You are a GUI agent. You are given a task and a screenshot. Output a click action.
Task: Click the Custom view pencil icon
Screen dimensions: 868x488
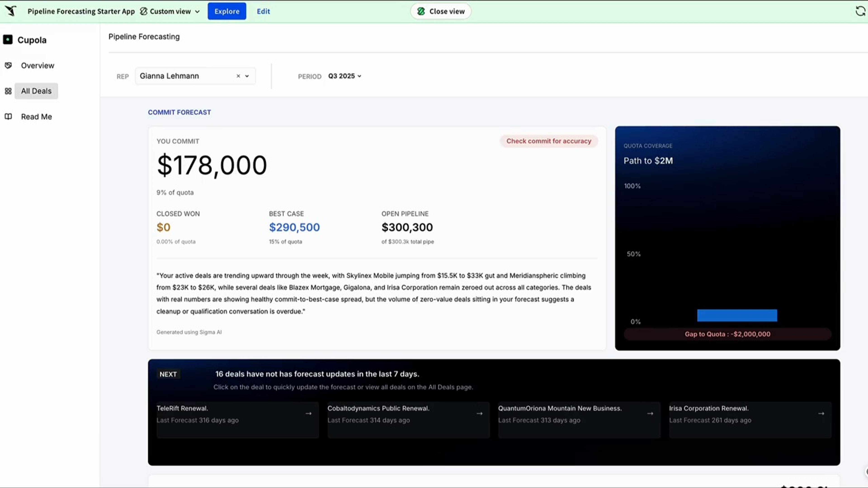click(144, 11)
